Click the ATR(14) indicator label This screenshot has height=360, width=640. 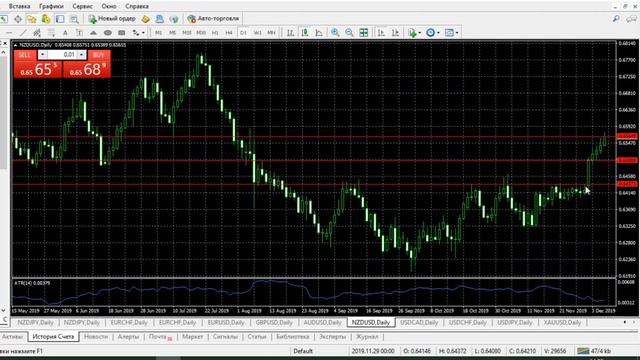pos(32,283)
